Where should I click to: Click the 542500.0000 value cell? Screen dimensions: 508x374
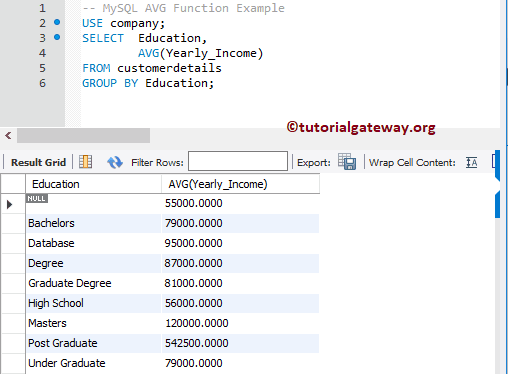click(240, 343)
